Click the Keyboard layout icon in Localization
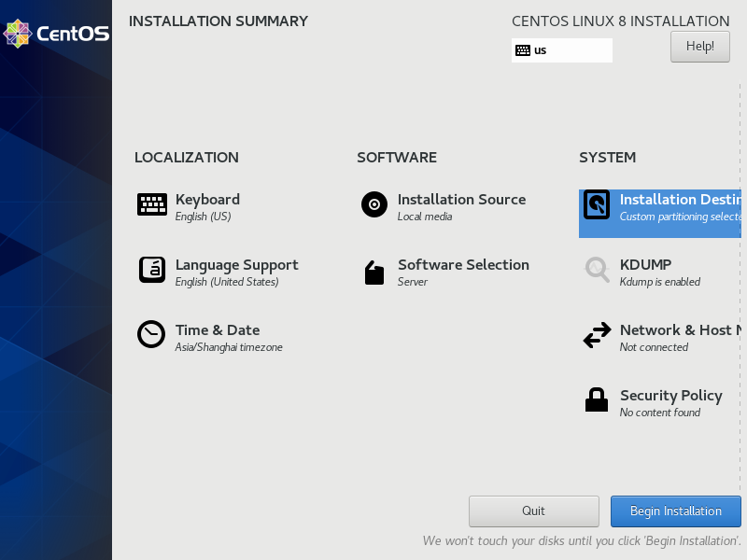This screenshot has width=747, height=560. tap(152, 204)
